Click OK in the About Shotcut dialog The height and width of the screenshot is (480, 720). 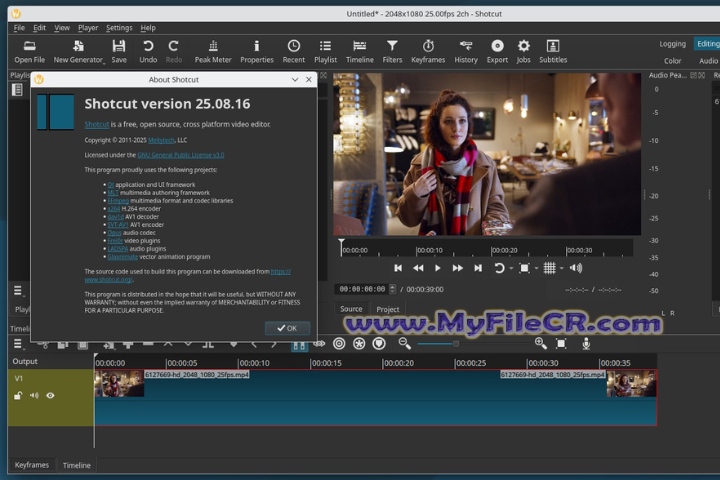tap(287, 328)
